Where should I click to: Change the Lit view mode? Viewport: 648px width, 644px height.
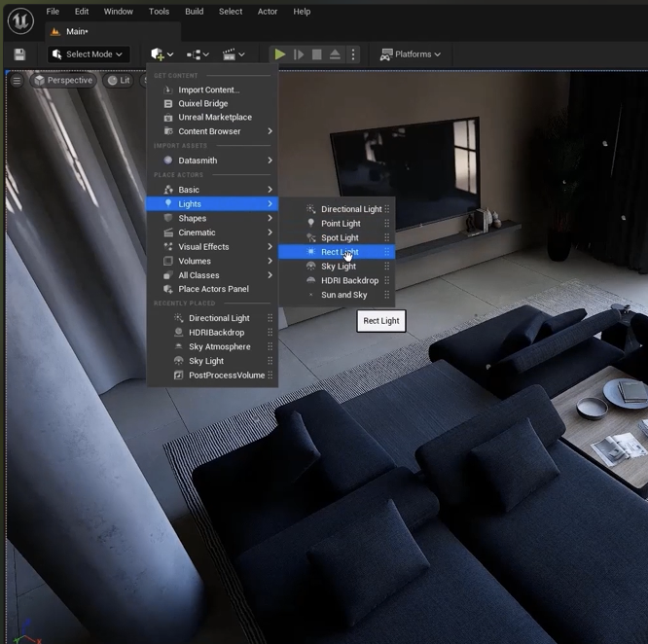119,80
